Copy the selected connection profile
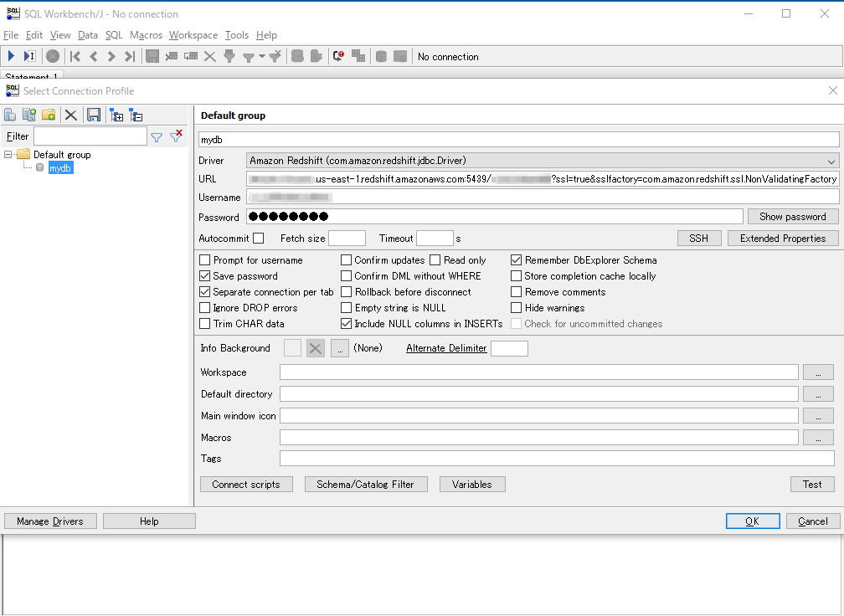The image size is (844, 616). pos(28,115)
